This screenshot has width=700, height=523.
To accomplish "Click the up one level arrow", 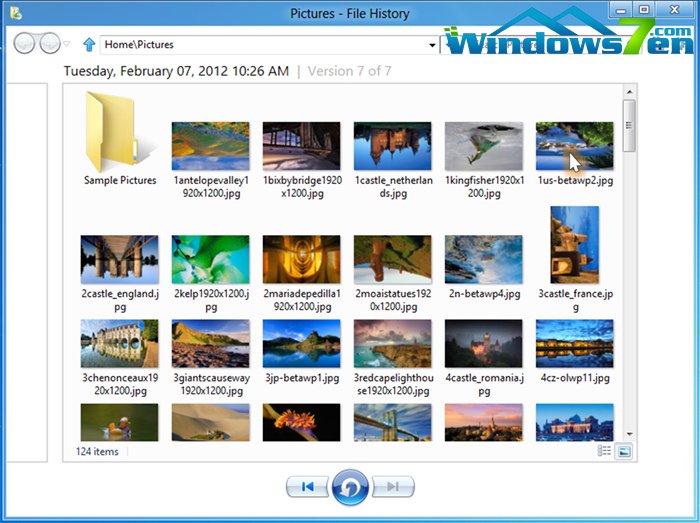I will tap(90, 44).
